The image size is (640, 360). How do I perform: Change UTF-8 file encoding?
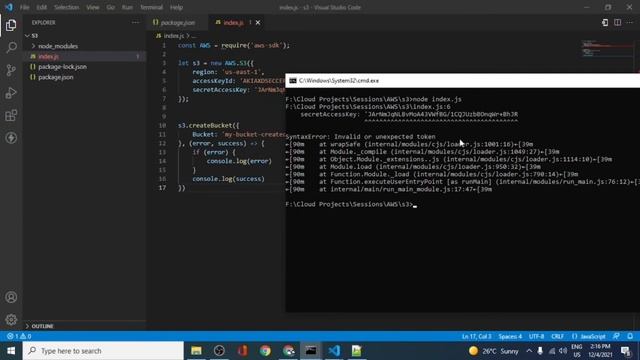536,336
